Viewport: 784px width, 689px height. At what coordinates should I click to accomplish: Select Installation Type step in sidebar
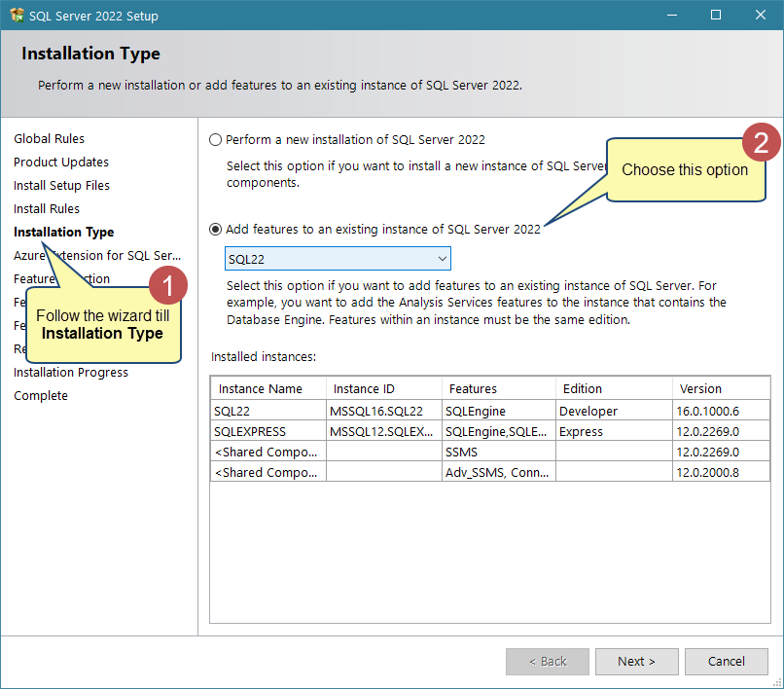(x=64, y=233)
